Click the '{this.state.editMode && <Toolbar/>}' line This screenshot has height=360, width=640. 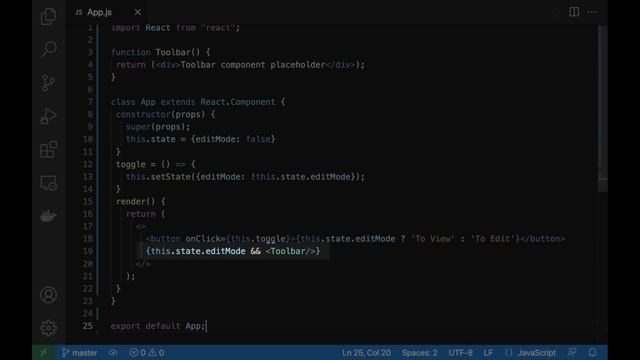coord(233,251)
